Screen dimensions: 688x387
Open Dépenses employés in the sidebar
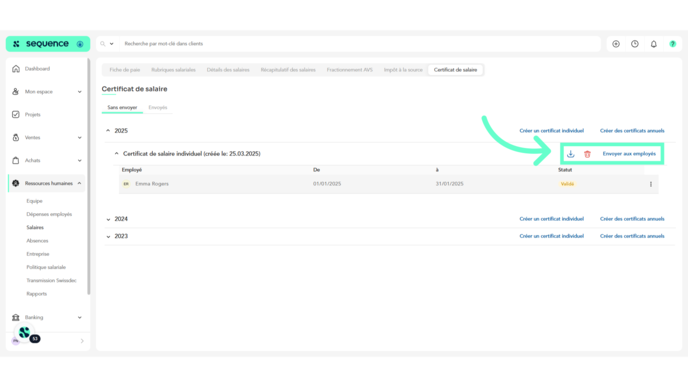pos(49,214)
